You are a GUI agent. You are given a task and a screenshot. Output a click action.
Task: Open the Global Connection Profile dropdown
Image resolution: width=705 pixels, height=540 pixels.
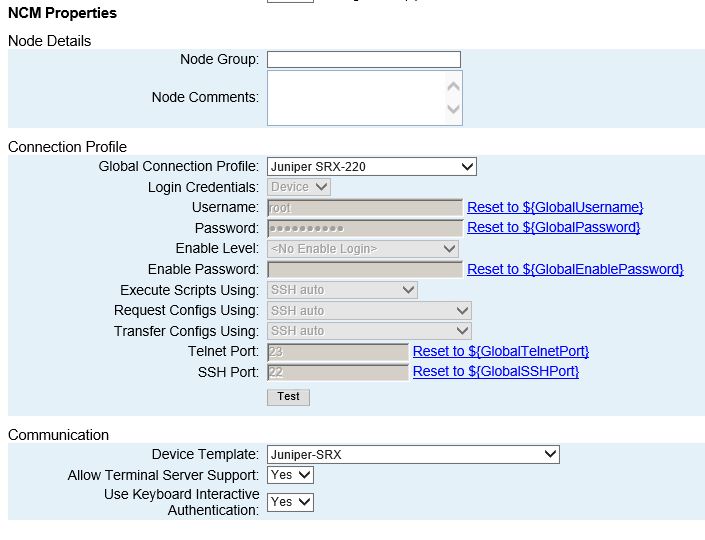click(371, 167)
